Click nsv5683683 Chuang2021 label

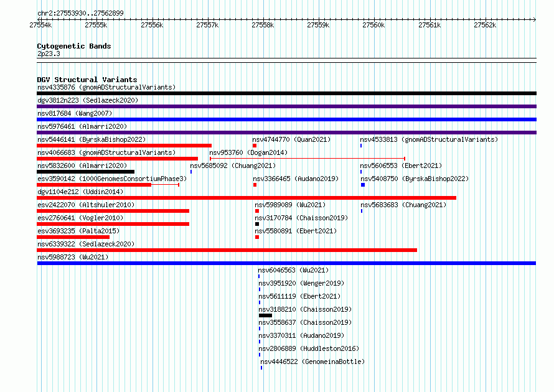(x=403, y=205)
